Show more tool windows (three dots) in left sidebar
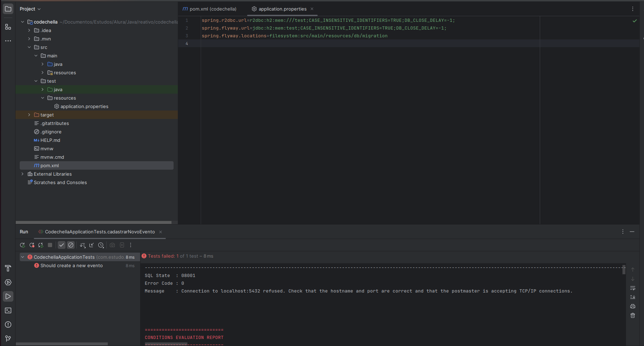Image resolution: width=644 pixels, height=346 pixels. click(8, 41)
